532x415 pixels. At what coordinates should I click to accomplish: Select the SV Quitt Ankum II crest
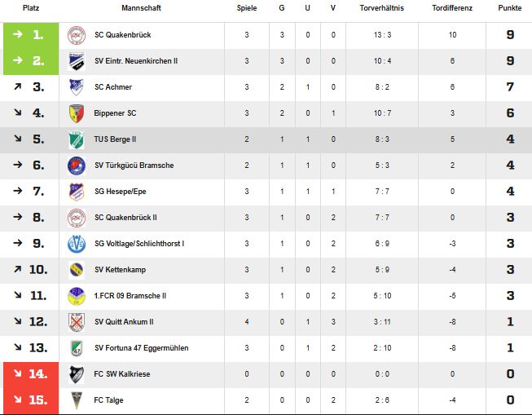pos(77,322)
